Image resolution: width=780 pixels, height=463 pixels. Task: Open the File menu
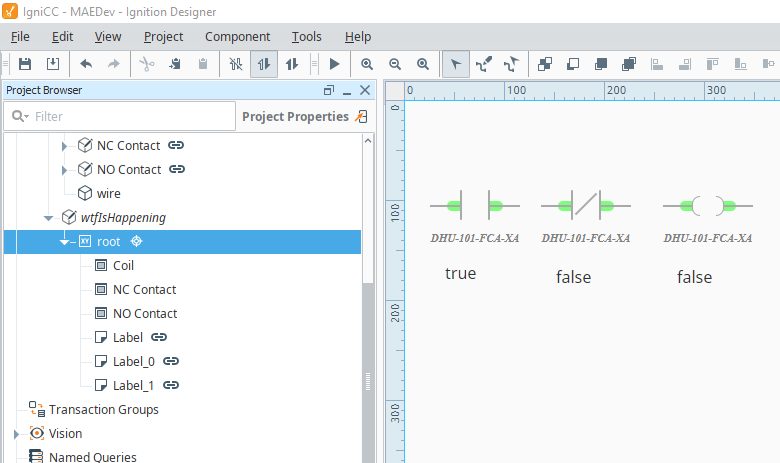(x=20, y=37)
